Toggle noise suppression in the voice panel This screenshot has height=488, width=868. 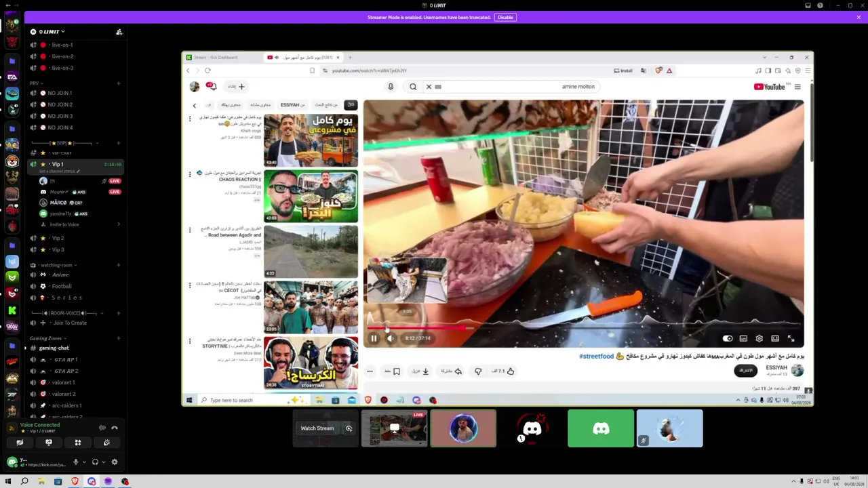click(102, 428)
